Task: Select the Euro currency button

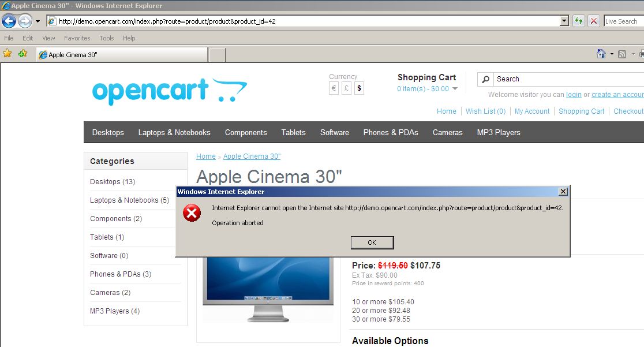Action: click(334, 88)
